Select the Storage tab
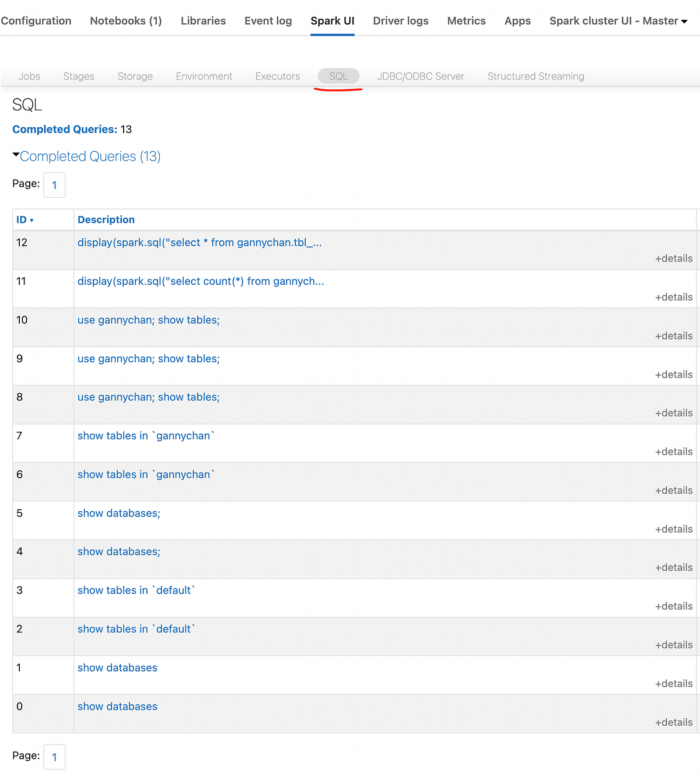Screen dimensions: 700x776 point(135,76)
